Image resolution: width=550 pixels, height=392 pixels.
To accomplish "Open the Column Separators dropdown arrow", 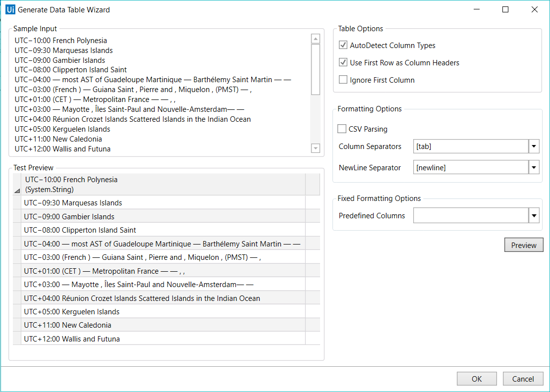I will pyautogui.click(x=534, y=147).
